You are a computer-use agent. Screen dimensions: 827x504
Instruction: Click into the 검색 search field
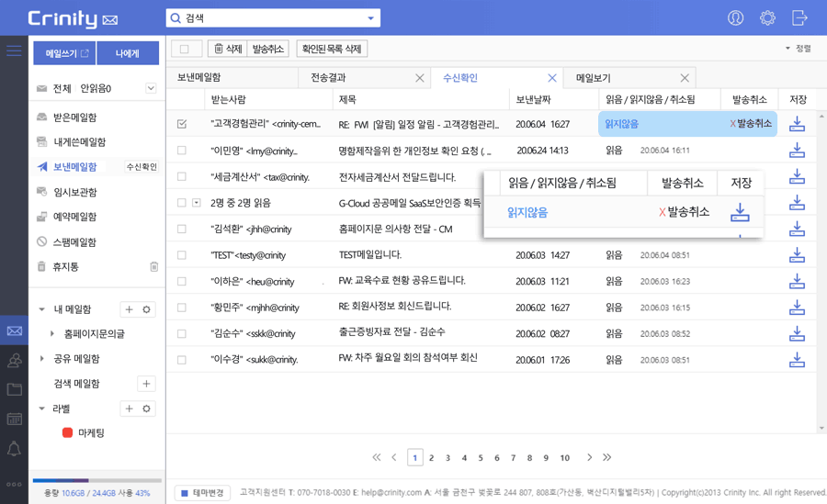click(273, 18)
